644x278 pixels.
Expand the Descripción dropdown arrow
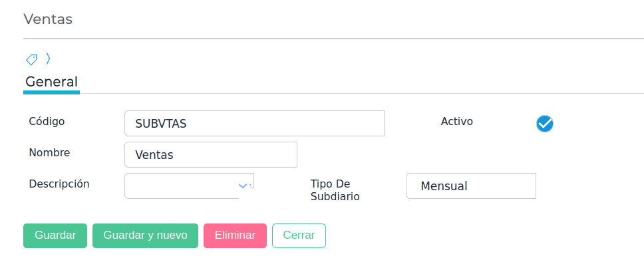coord(243,186)
